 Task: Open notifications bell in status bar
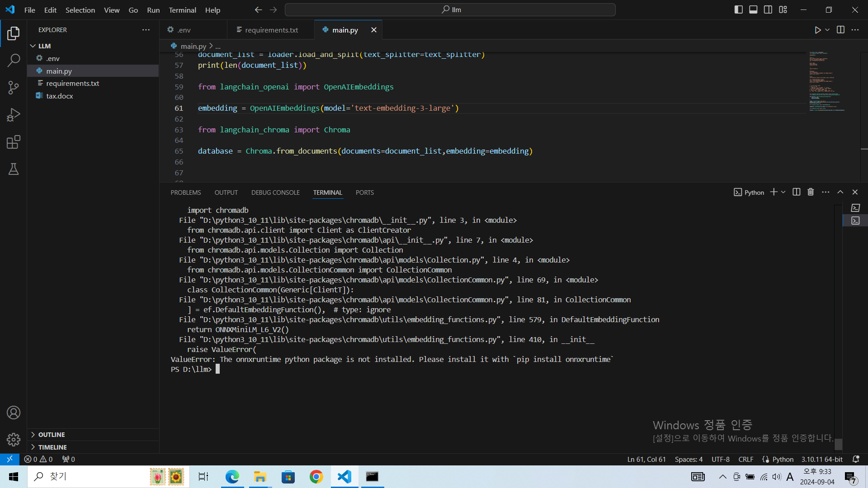pyautogui.click(x=856, y=459)
